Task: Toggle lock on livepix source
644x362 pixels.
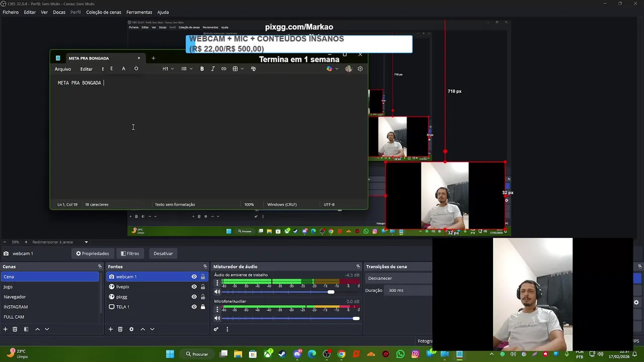Action: [203, 287]
